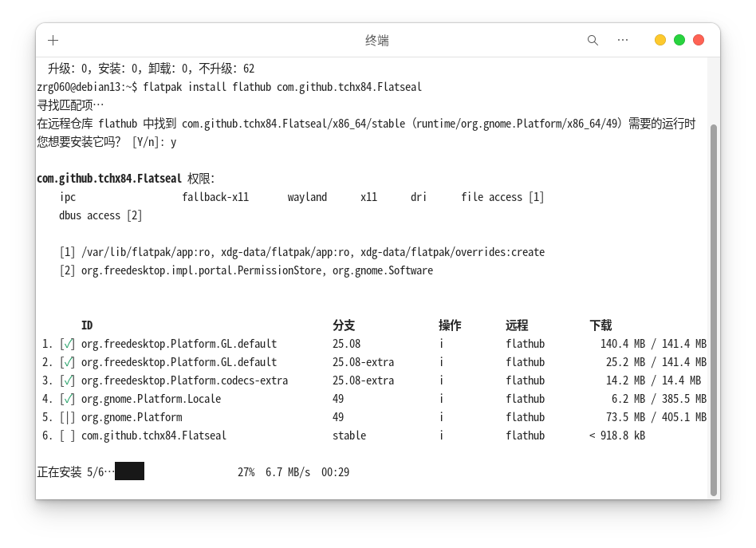Close the terminal with red button
Viewport: 756px width, 548px height.
(x=699, y=40)
